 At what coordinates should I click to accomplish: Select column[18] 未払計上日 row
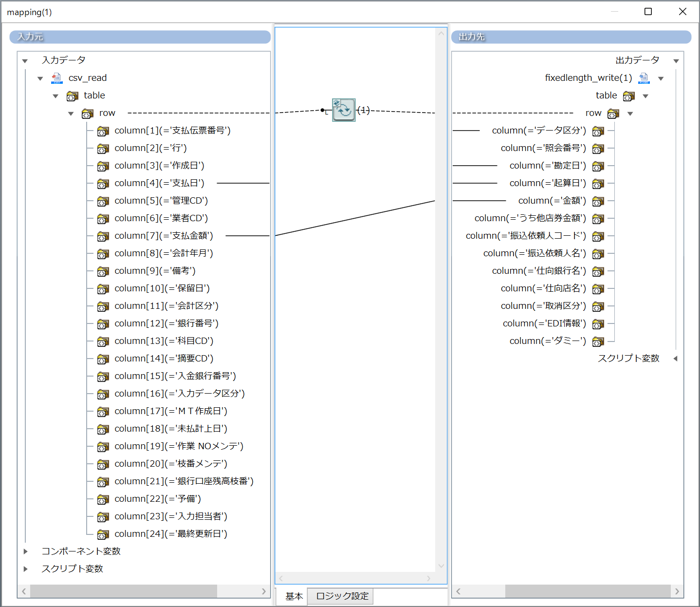click(171, 429)
